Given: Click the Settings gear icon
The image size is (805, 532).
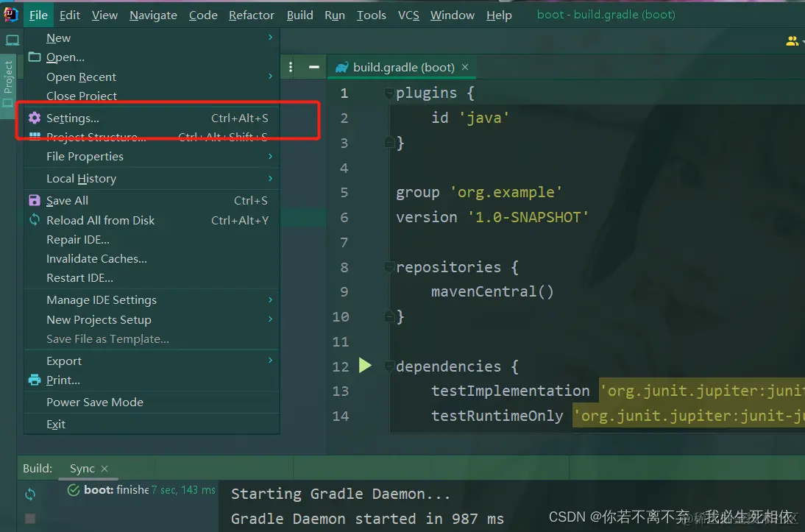Looking at the screenshot, I should coord(35,118).
